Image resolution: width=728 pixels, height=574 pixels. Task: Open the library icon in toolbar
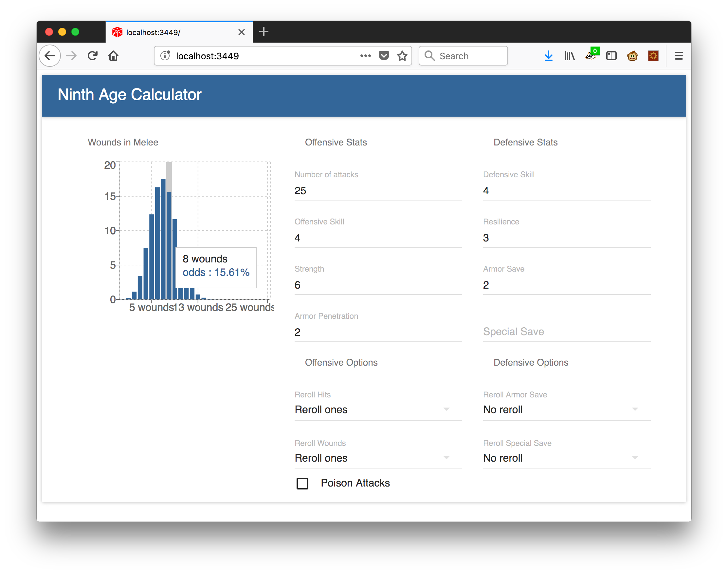pyautogui.click(x=570, y=56)
